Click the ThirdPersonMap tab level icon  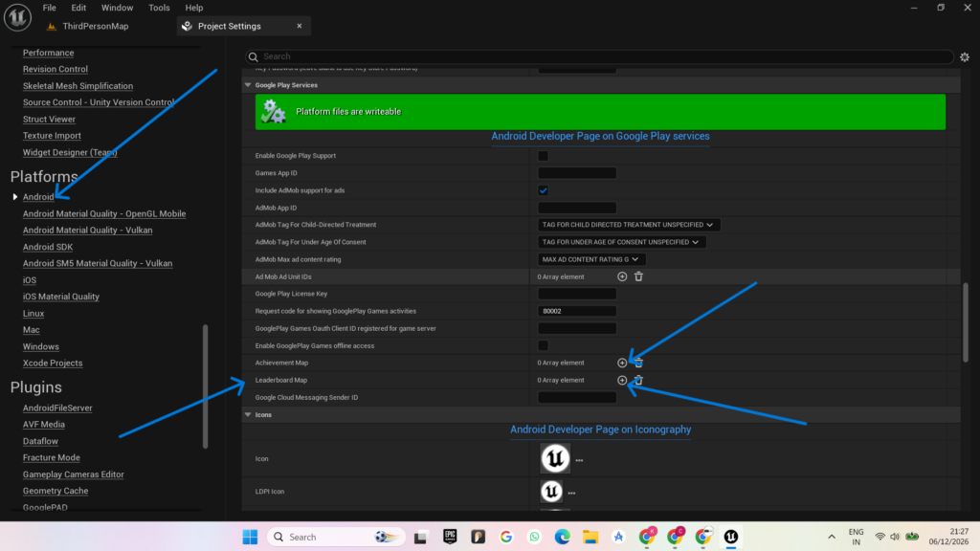click(52, 26)
